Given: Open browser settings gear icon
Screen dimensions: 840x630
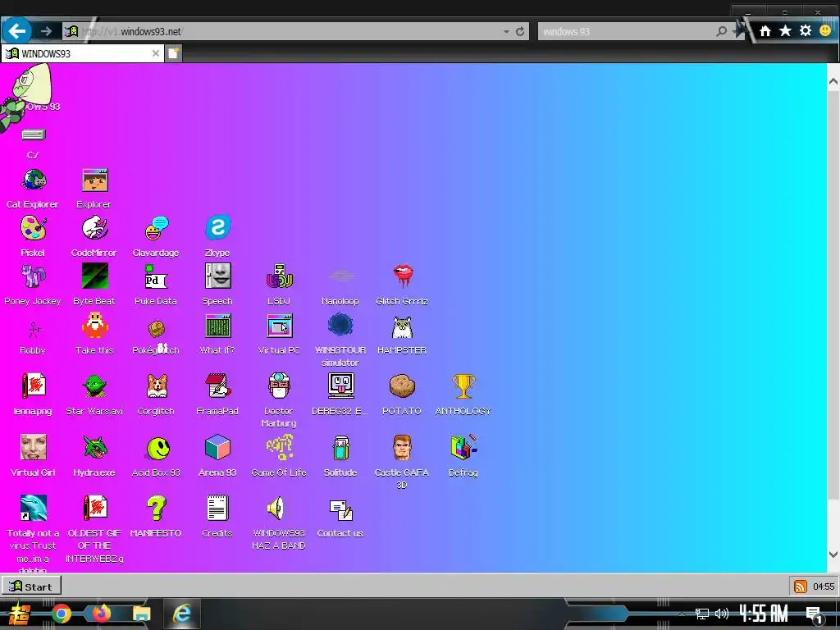Looking at the screenshot, I should pyautogui.click(x=806, y=30).
